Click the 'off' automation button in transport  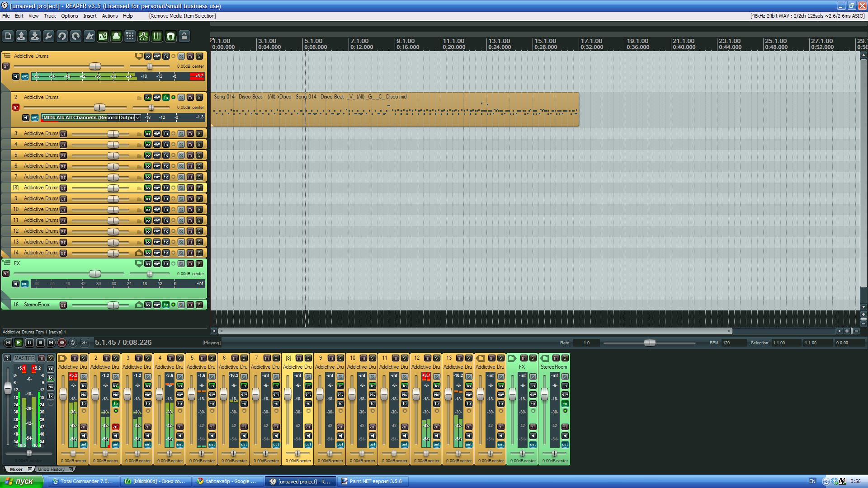point(85,343)
